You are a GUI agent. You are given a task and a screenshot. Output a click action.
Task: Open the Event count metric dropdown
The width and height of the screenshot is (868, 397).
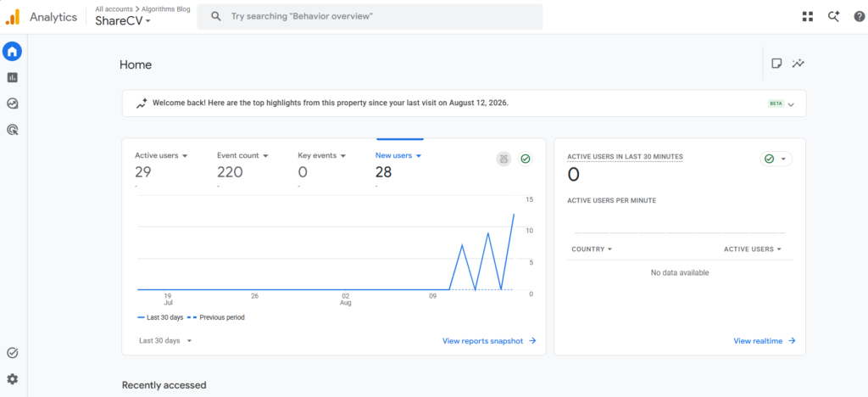[x=242, y=155]
